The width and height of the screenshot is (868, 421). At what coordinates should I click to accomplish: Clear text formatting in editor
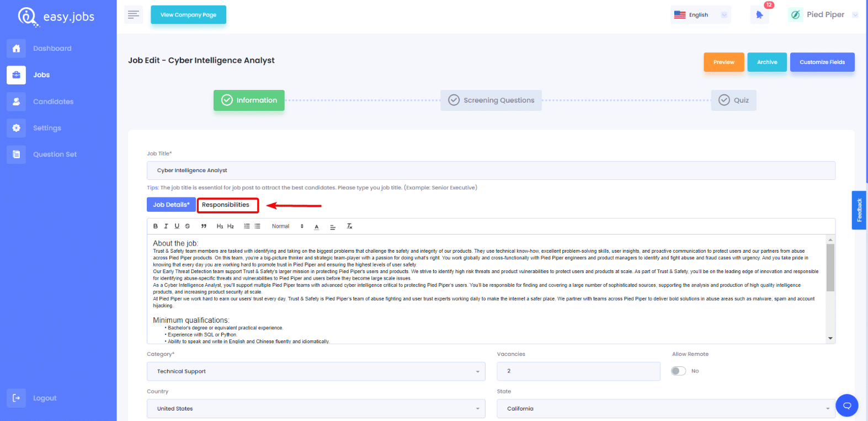point(349,226)
